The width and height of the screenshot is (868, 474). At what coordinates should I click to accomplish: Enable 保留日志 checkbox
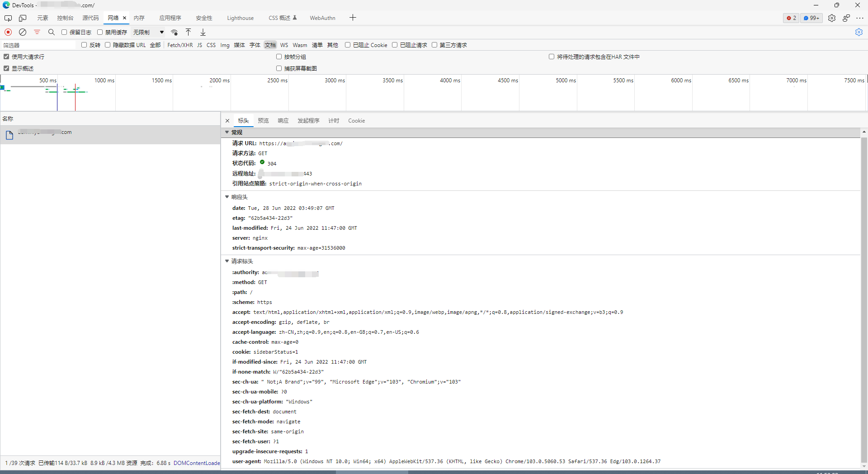pyautogui.click(x=64, y=32)
